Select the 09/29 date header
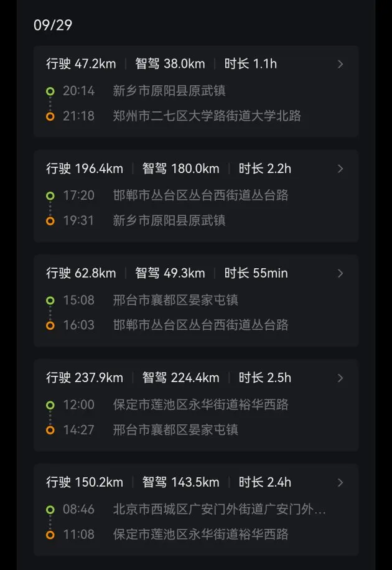Screen dimensions: 392x570 click(x=53, y=25)
